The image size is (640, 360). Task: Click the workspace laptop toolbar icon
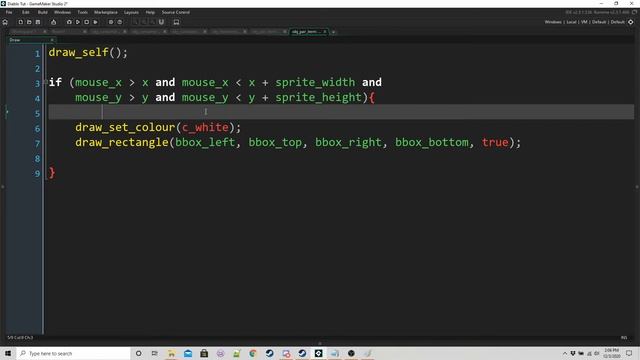point(176,22)
